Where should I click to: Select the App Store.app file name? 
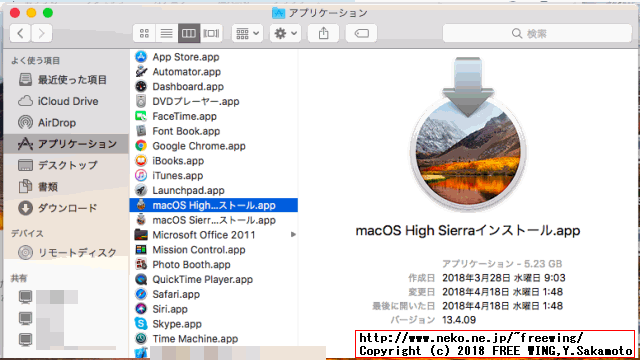coord(186,57)
